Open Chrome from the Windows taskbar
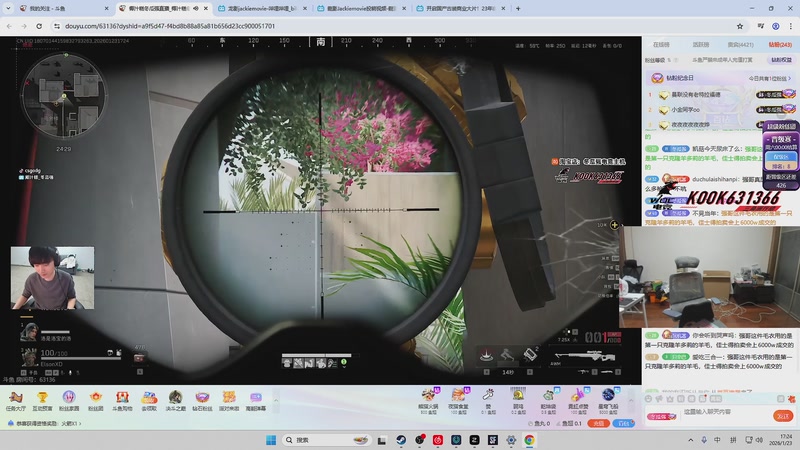Viewport: 800px width, 450px height. point(529,440)
